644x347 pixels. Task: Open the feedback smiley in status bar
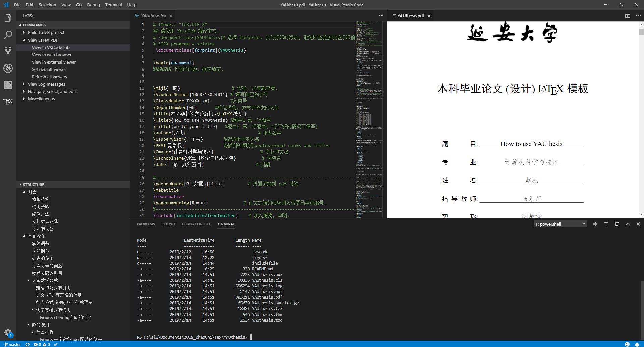627,344
